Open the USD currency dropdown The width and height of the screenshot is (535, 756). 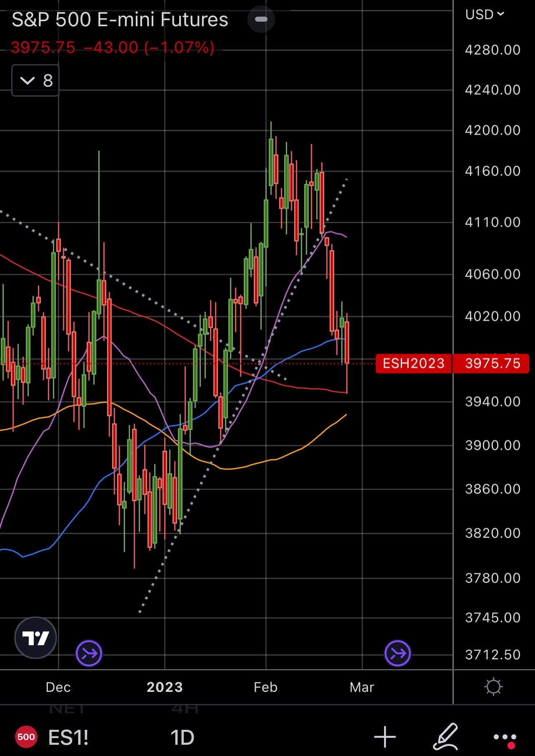click(x=485, y=15)
